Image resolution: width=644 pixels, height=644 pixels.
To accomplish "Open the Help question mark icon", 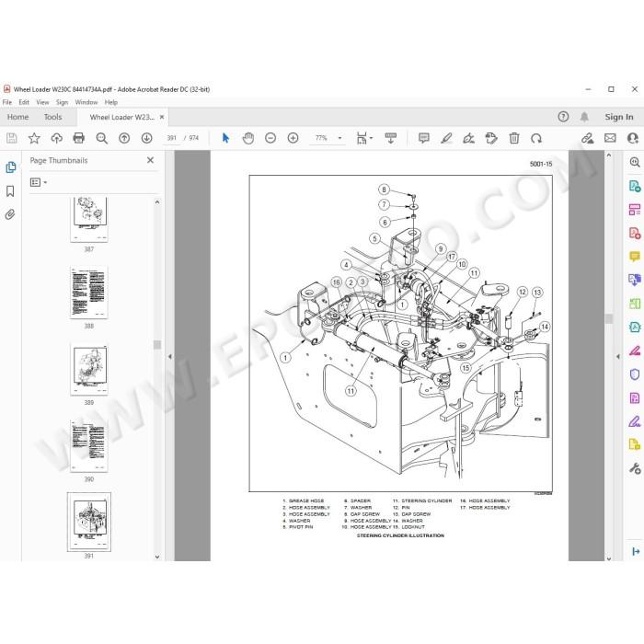I will [x=563, y=117].
